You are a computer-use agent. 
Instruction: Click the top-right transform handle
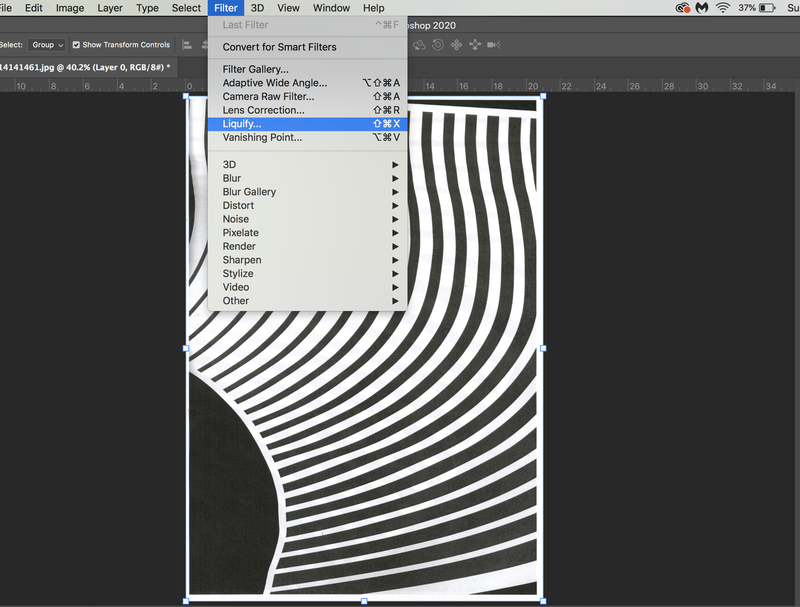543,96
